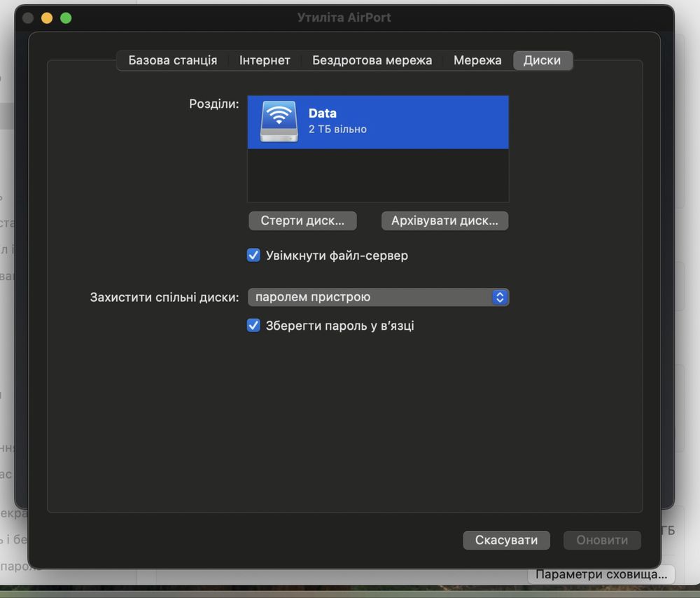The image size is (700, 598).
Task: Click the yellow minimize window button
Action: tap(47, 18)
